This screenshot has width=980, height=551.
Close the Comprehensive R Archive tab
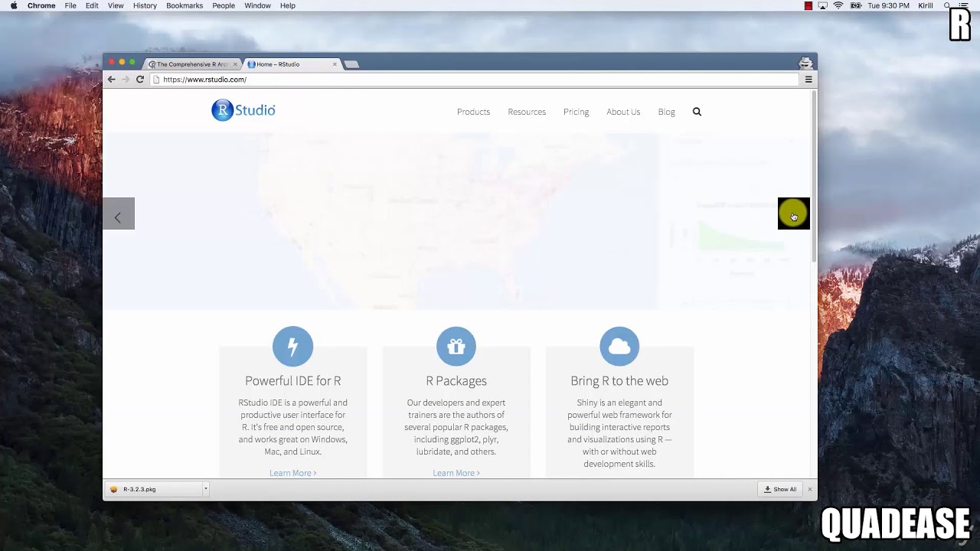(x=235, y=64)
